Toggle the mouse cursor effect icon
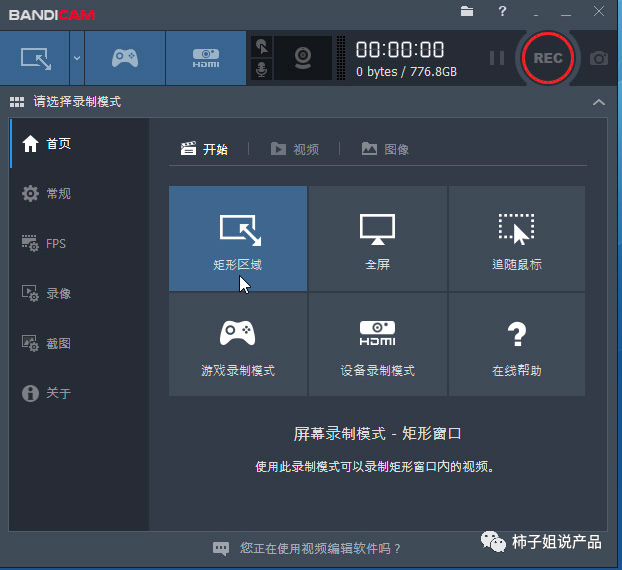 [x=261, y=47]
